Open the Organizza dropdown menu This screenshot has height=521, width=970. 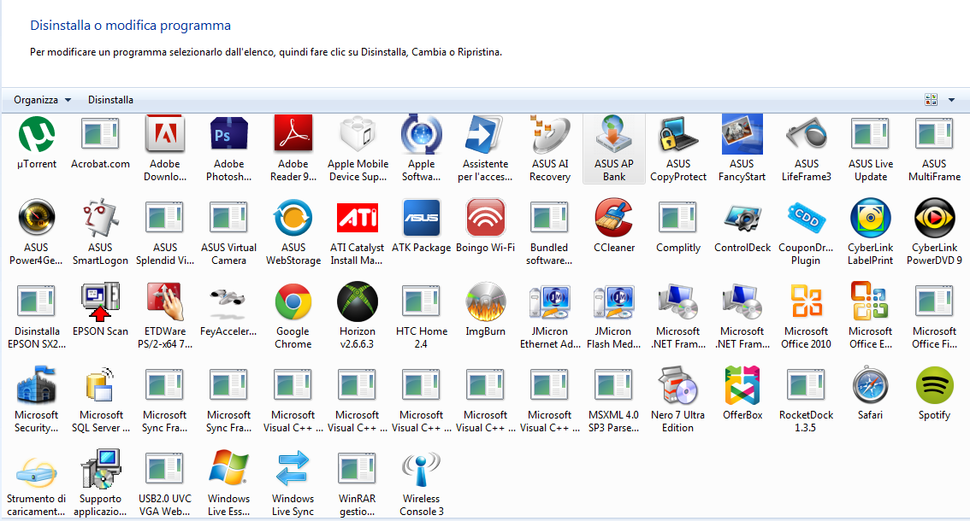point(42,100)
